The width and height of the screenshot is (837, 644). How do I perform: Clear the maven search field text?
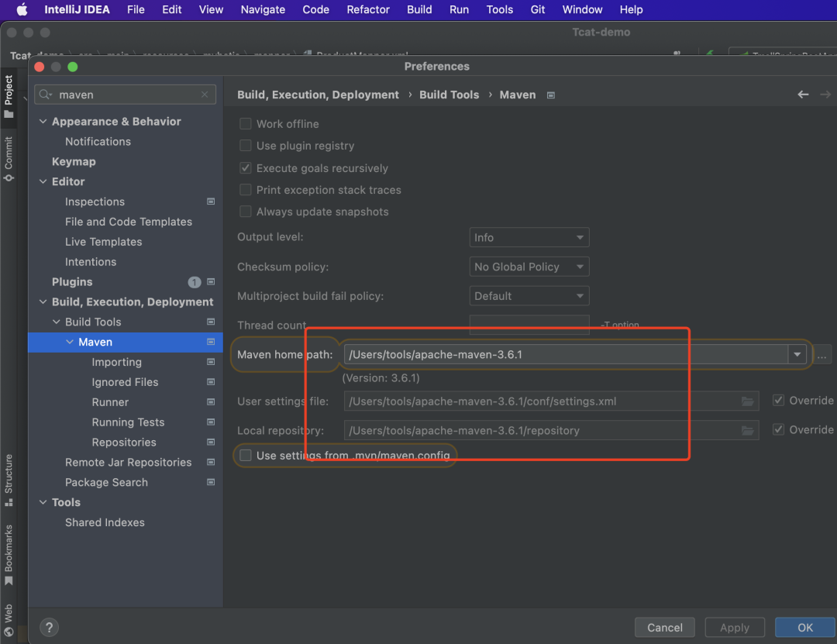pos(205,95)
